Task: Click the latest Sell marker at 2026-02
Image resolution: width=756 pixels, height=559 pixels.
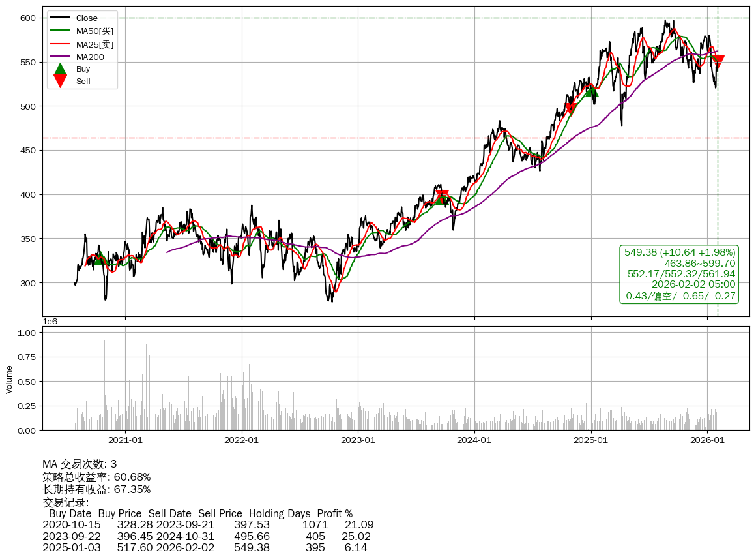Action: tap(718, 62)
